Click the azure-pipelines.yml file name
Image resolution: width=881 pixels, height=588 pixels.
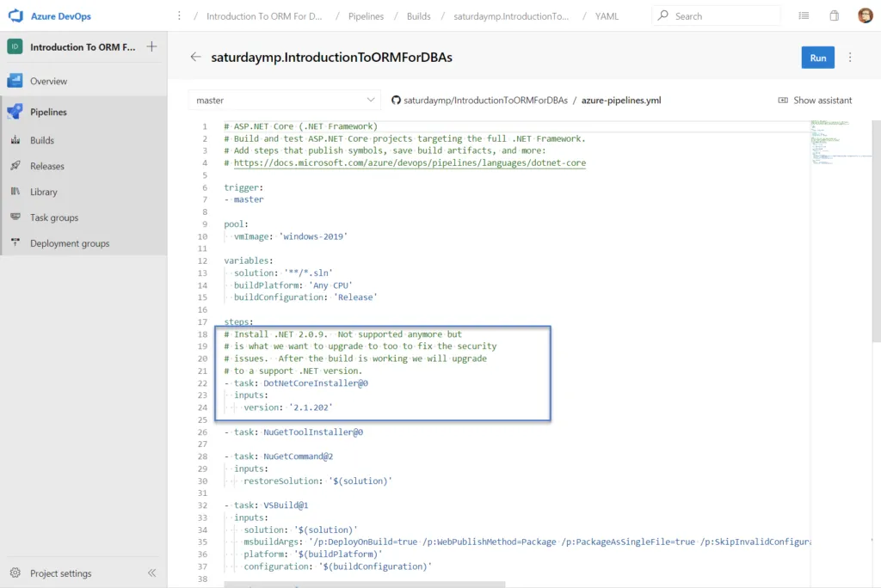tap(621, 100)
